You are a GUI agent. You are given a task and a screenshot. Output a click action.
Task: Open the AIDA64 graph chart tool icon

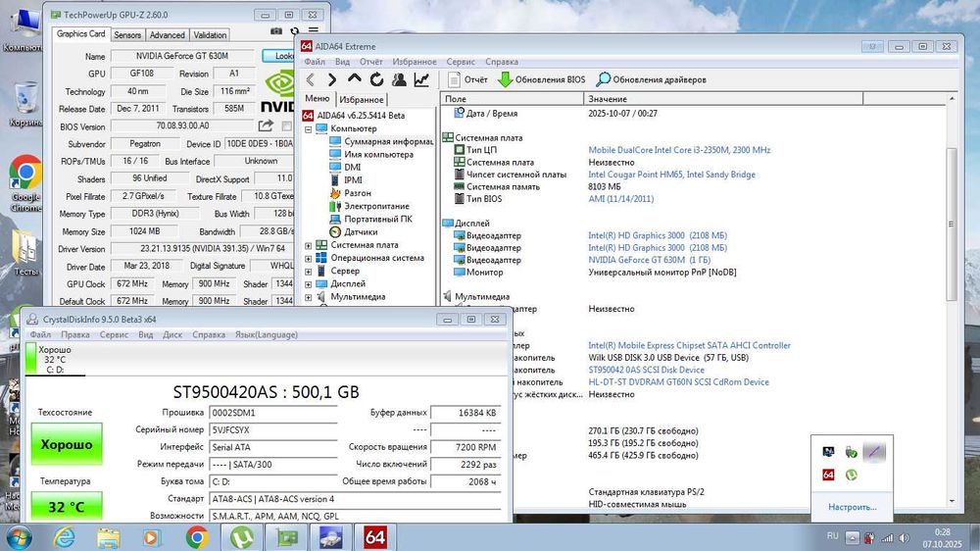click(x=421, y=79)
